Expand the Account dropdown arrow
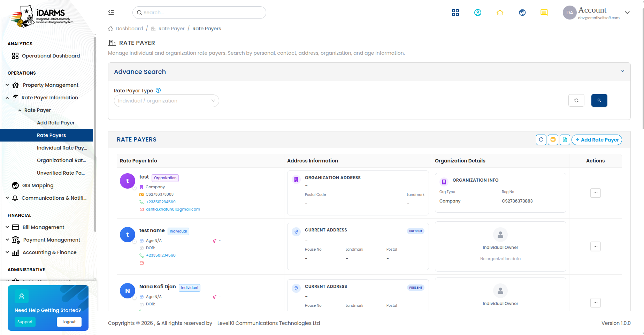 click(x=627, y=13)
